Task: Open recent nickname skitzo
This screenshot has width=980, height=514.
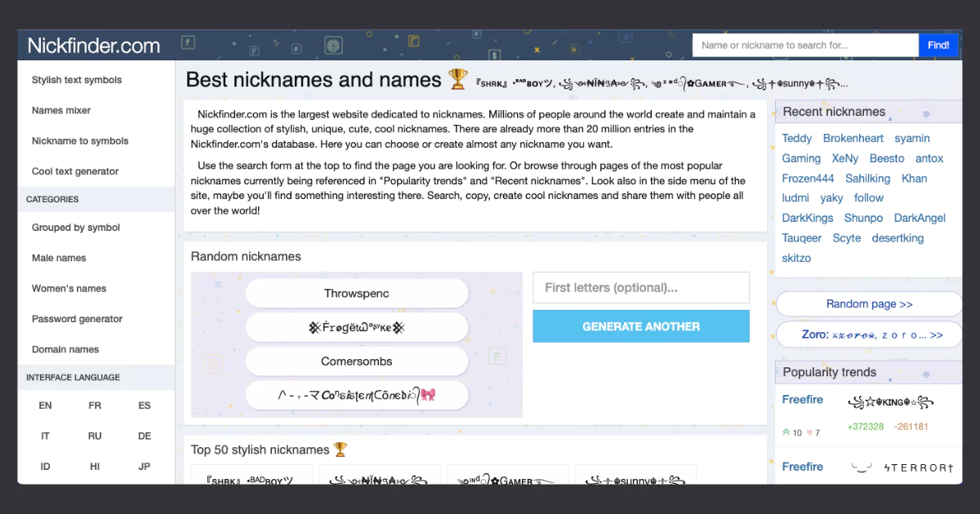Action: [x=796, y=258]
